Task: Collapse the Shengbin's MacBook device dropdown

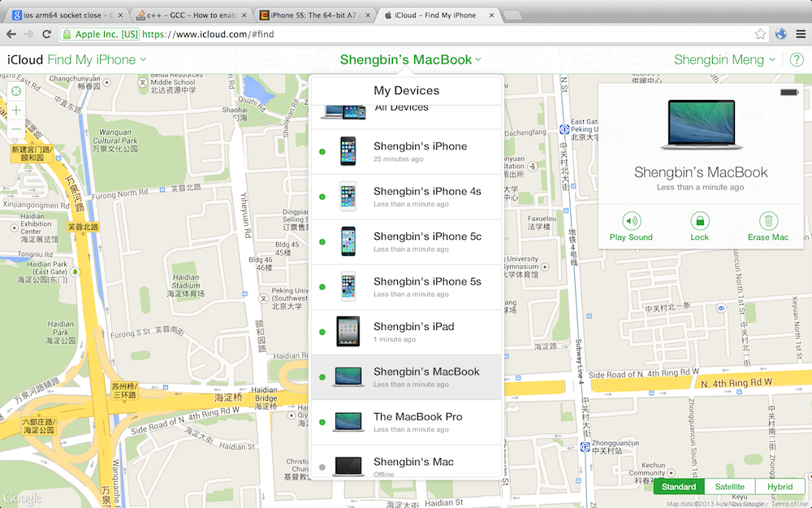Action: [x=411, y=59]
